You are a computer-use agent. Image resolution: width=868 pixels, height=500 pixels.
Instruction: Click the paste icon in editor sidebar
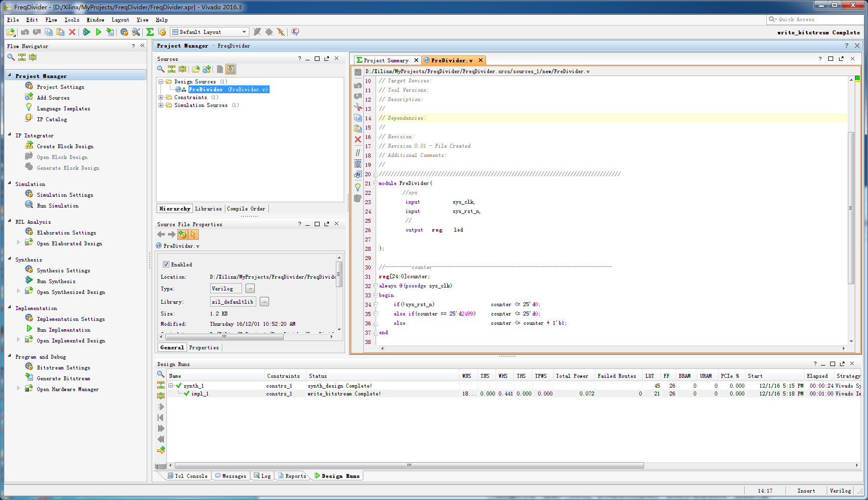[x=358, y=129]
